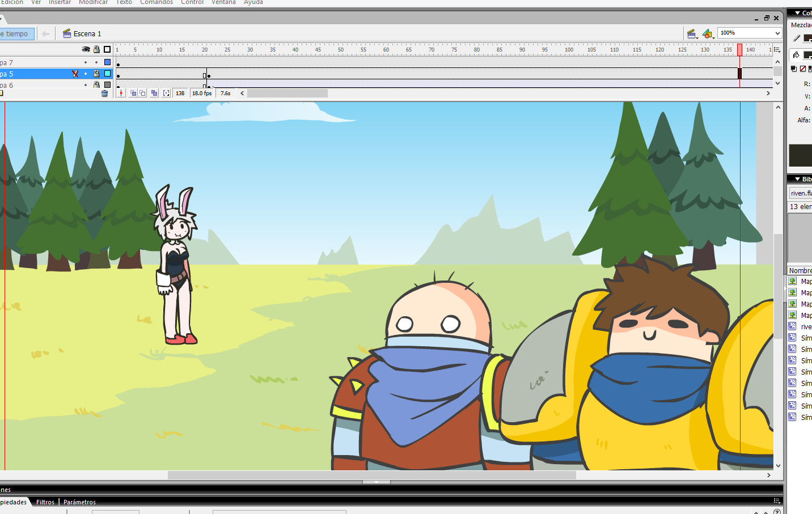Image resolution: width=812 pixels, height=514 pixels.
Task: Select the bunny-eared character on stage
Action: (175, 265)
